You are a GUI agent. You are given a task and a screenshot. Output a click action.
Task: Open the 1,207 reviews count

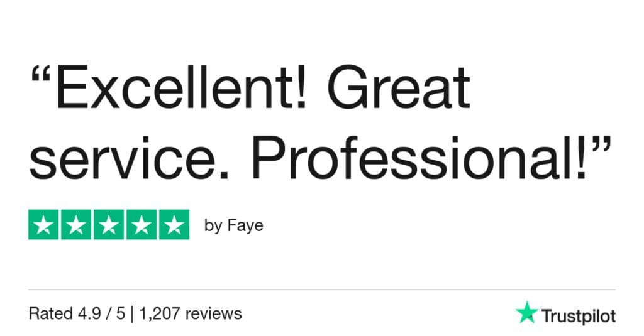[192, 313]
